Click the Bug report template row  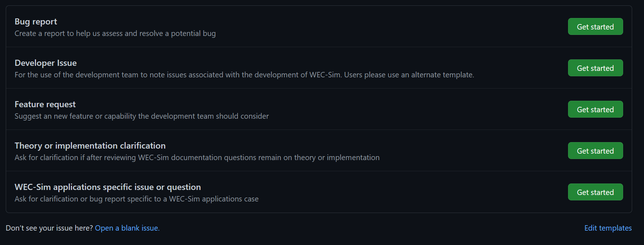tap(288, 26)
